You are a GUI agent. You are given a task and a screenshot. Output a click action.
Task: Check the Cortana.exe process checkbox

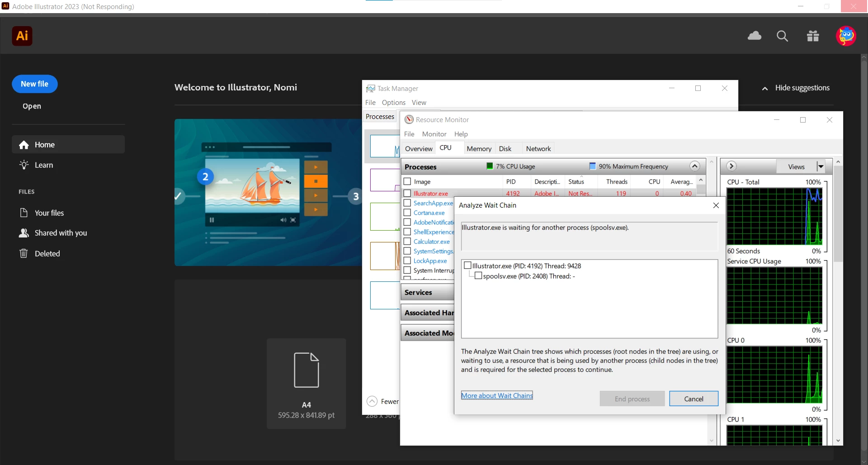(x=407, y=213)
